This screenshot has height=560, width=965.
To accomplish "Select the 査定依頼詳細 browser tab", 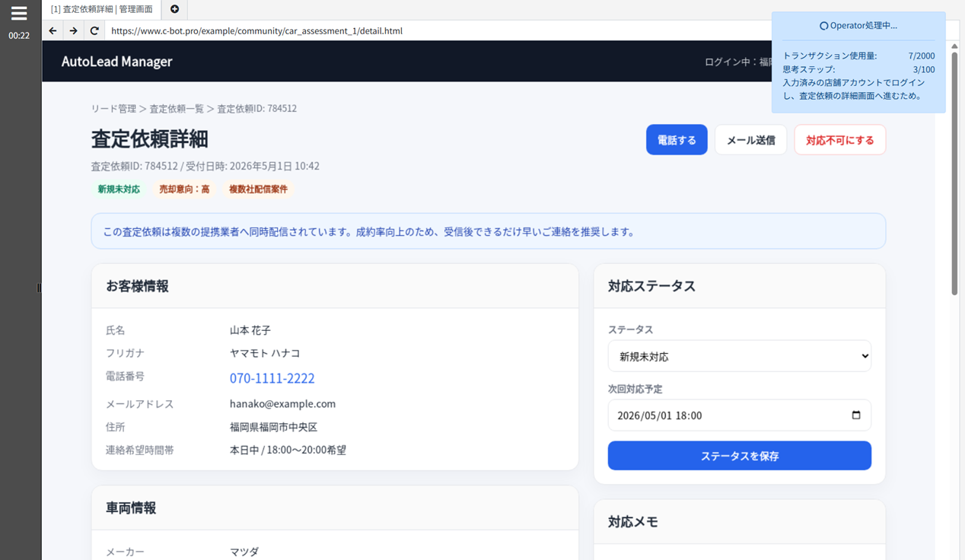I will point(101,9).
